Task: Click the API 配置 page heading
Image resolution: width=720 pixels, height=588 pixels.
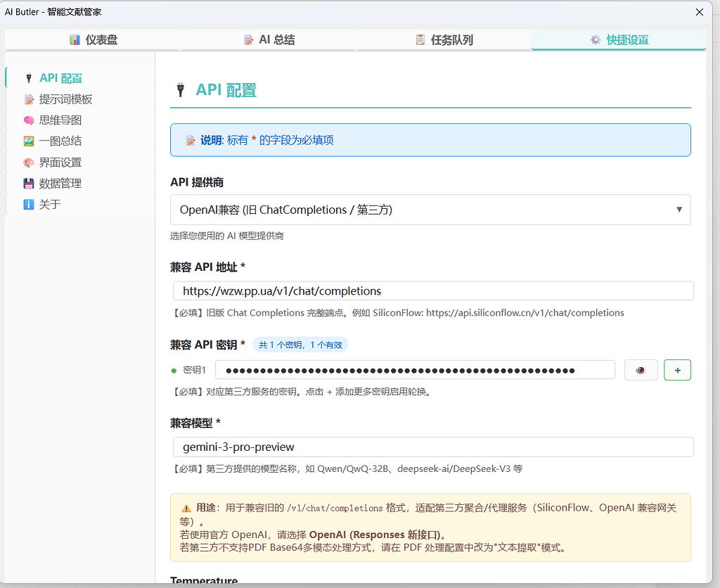Action: pos(226,89)
